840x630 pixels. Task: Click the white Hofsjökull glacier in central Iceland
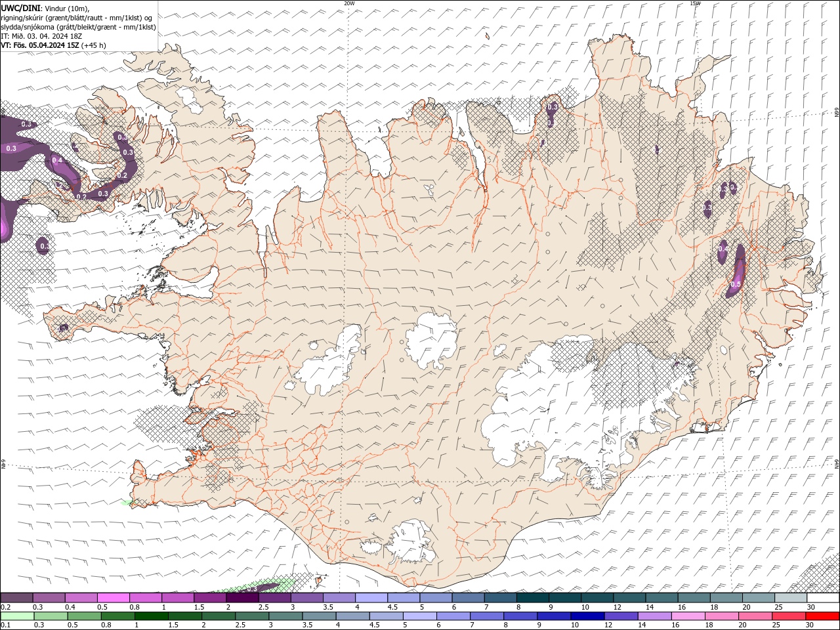(432, 340)
